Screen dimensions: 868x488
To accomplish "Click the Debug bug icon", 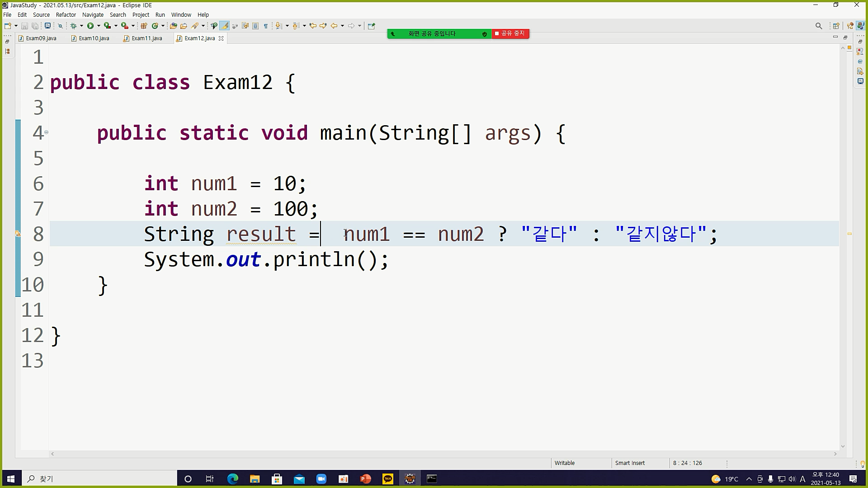I will pyautogui.click(x=73, y=26).
